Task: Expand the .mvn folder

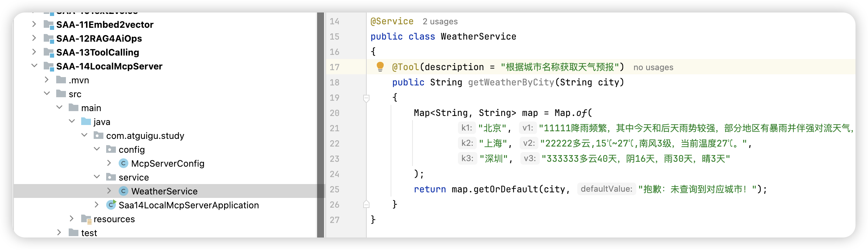Action: (47, 80)
